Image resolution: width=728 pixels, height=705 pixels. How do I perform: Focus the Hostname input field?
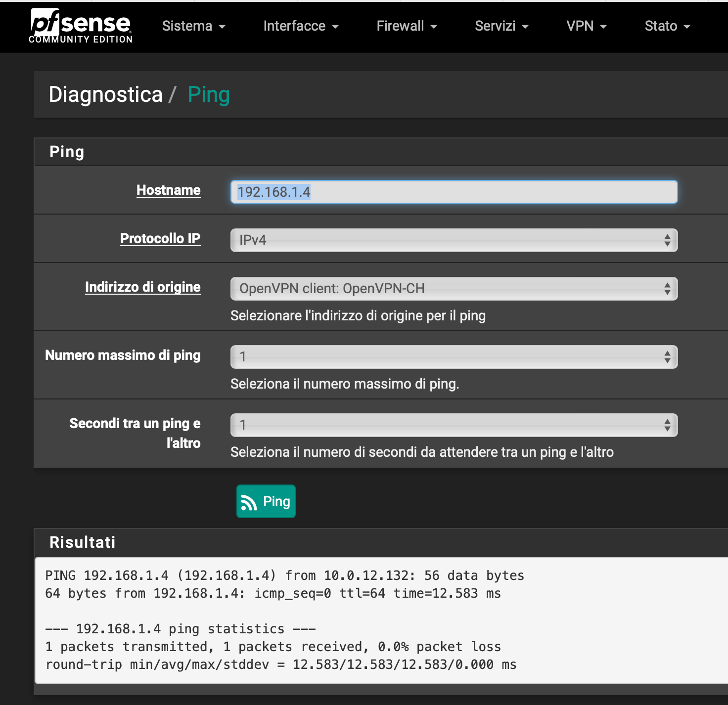tap(454, 192)
